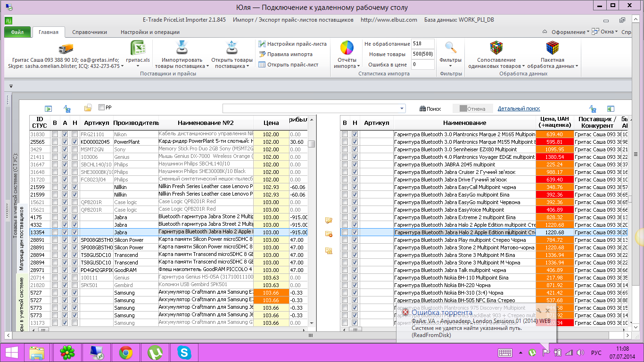
Task: Click the volume speaker tray icon
Action: (x=581, y=352)
